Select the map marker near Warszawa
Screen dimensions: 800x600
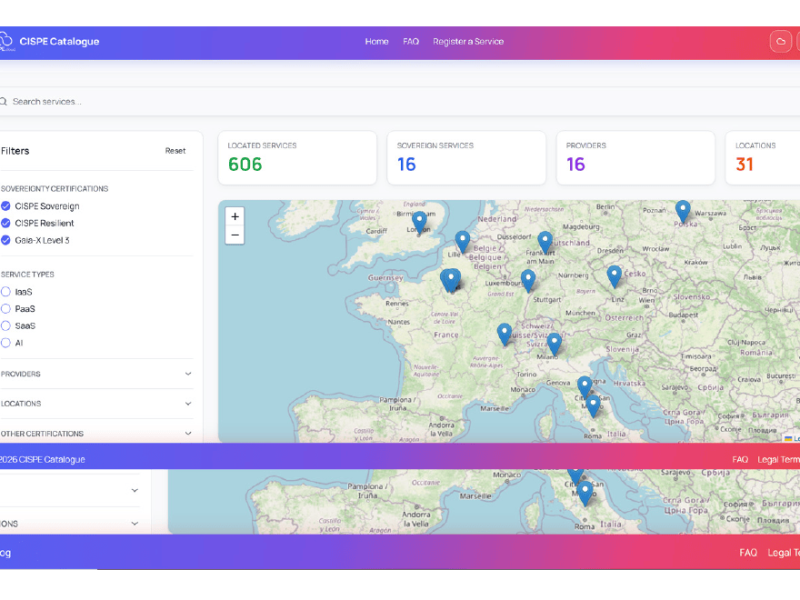click(683, 210)
